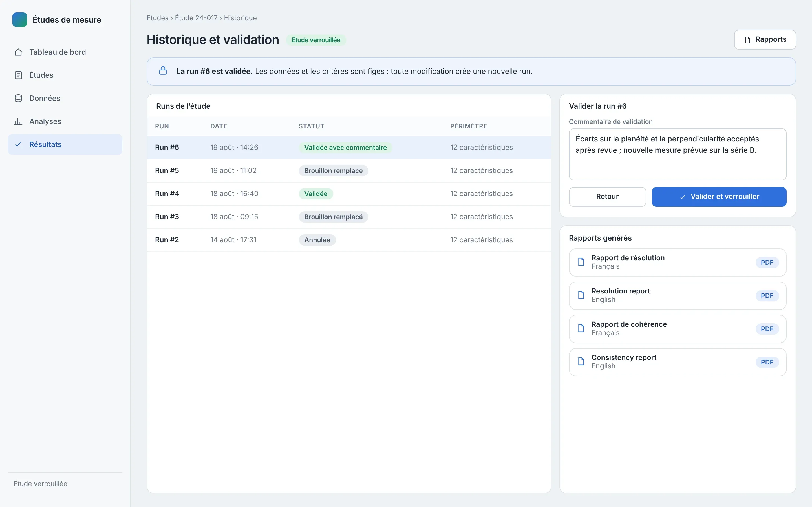Click the home icon beside Tableau de bord

pyautogui.click(x=18, y=52)
